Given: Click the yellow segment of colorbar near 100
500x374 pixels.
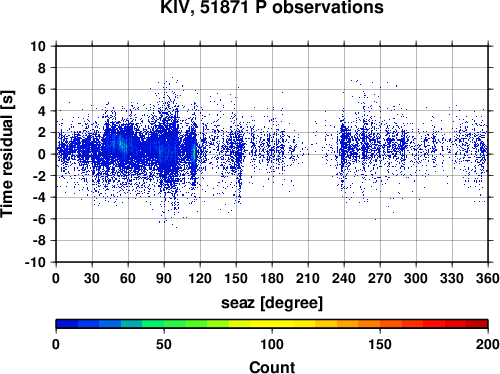Looking at the screenshot, I should pos(272,323).
